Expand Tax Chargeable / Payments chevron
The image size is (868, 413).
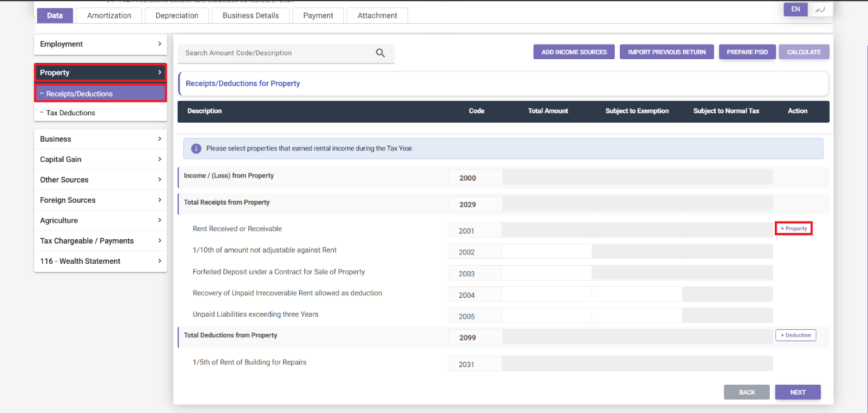[x=159, y=240]
